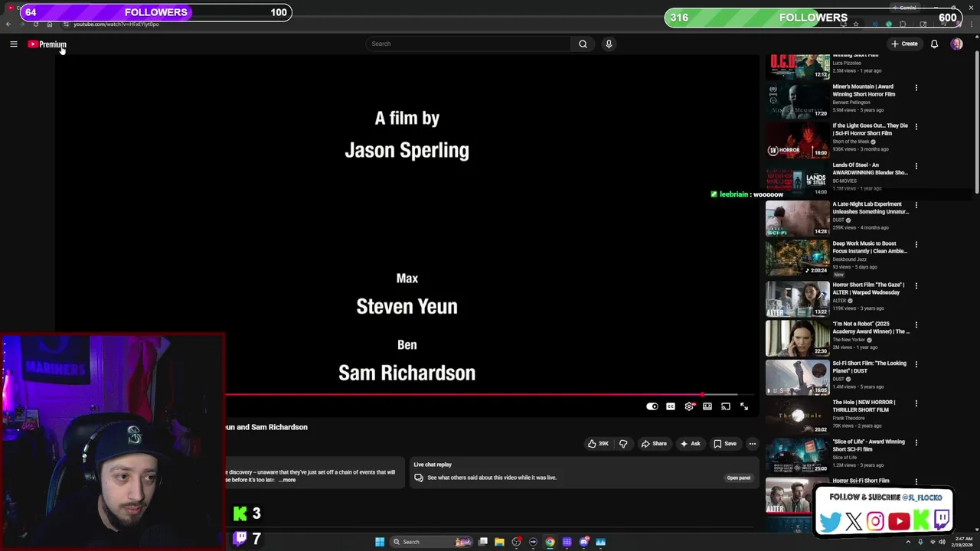
Task: Open the player settings gear
Action: [689, 406]
